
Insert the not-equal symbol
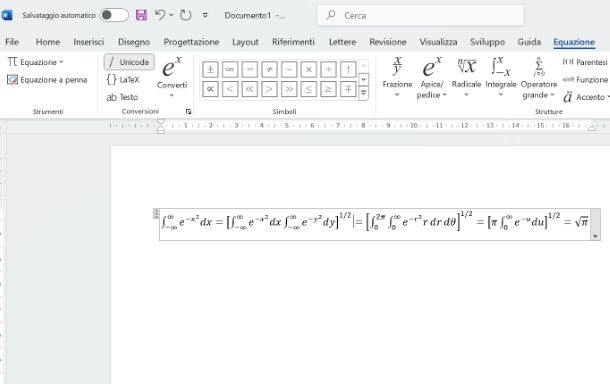coord(269,70)
